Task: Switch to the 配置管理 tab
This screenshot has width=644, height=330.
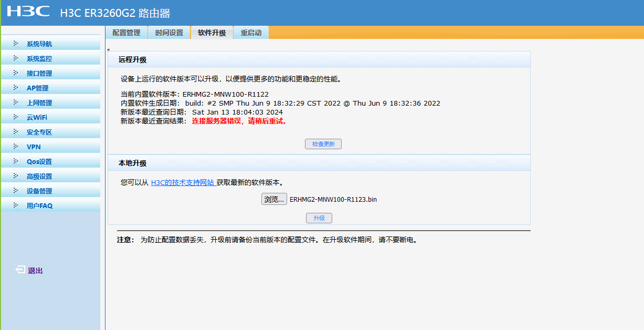Action: (126, 33)
